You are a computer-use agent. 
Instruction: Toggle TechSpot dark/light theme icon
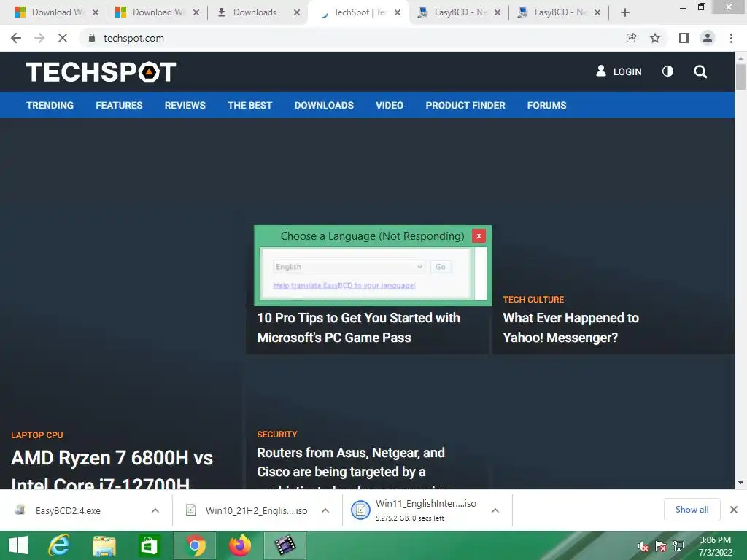click(668, 71)
